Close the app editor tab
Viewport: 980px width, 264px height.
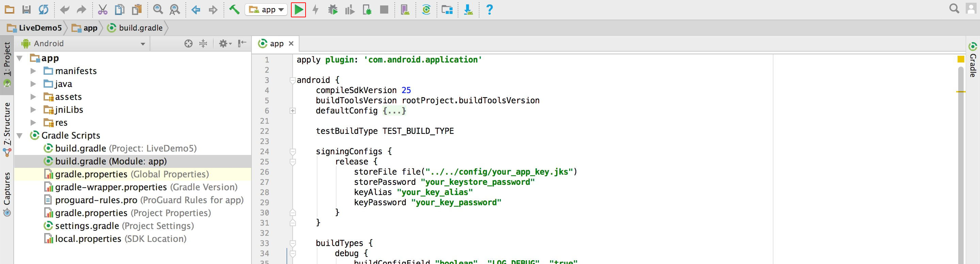[291, 44]
